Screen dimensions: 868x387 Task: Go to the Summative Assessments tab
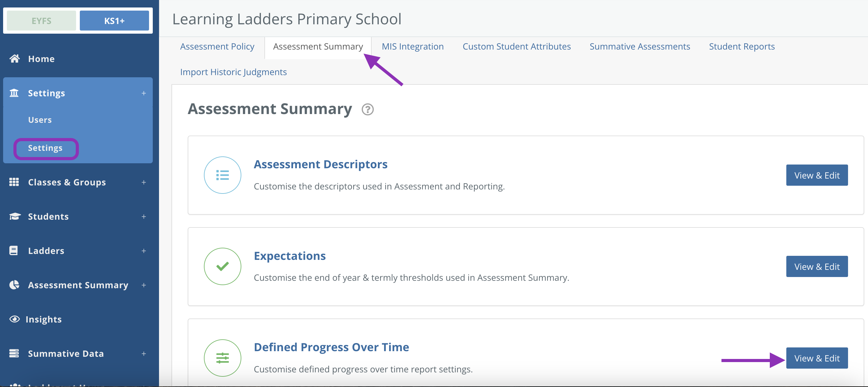tap(640, 46)
